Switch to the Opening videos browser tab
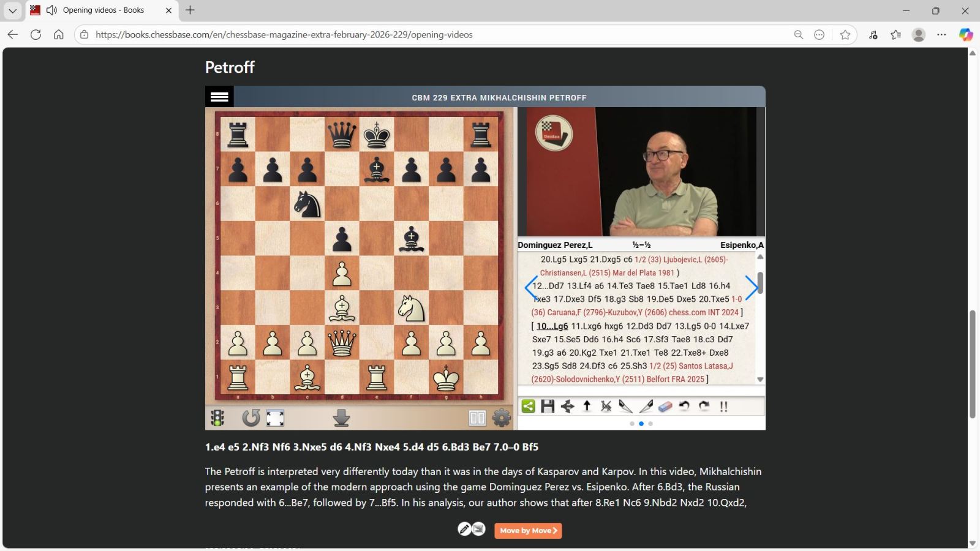Viewport: 980px width, 551px height. [x=102, y=10]
